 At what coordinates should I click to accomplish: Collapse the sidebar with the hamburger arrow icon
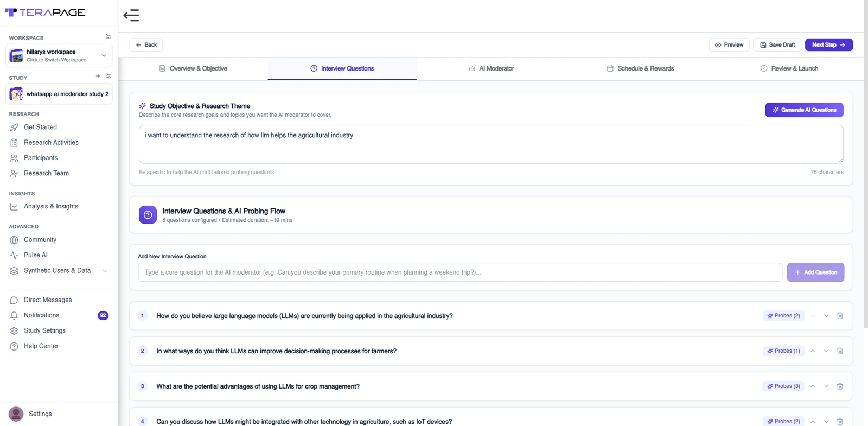coord(131,15)
